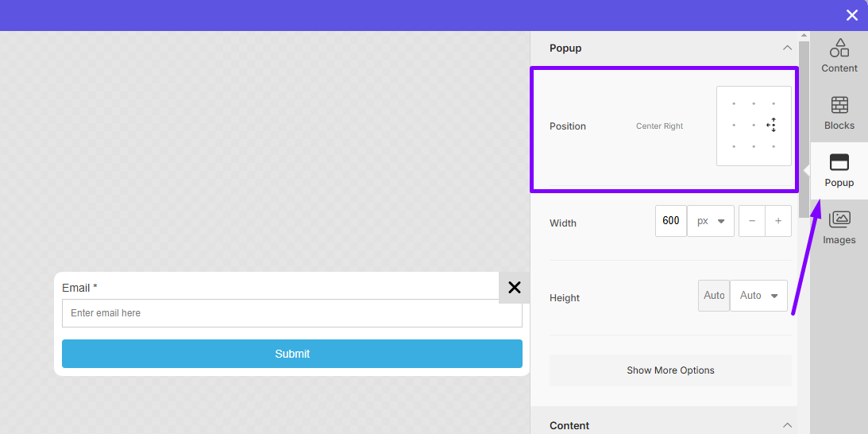The width and height of the screenshot is (868, 434).
Task: Select bottom-right position dot in grid
Action: pyautogui.click(x=773, y=146)
